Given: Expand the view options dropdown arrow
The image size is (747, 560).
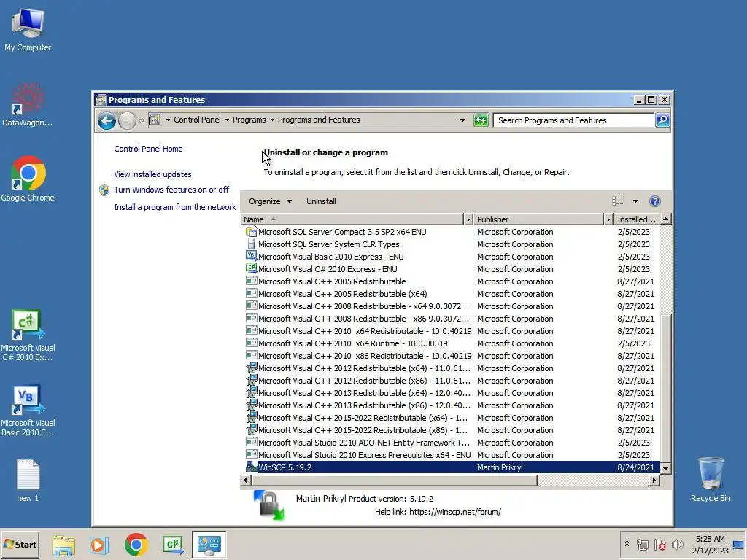Looking at the screenshot, I should pos(635,201).
